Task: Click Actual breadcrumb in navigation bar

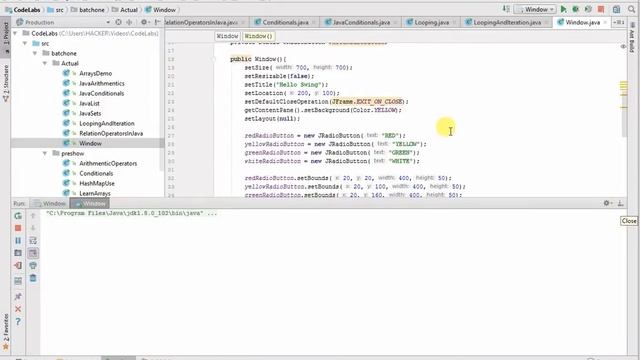Action: click(x=124, y=9)
